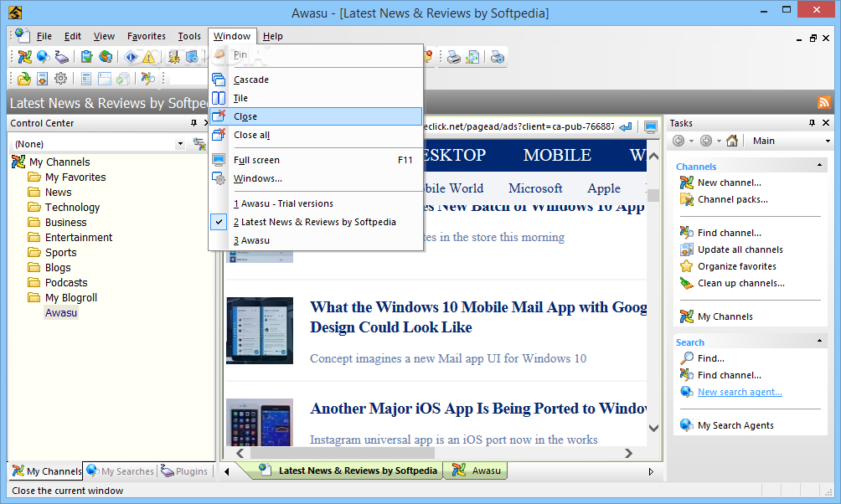The height and width of the screenshot is (504, 841).
Task: Click the printer icon in the toolbar
Action: (x=454, y=57)
